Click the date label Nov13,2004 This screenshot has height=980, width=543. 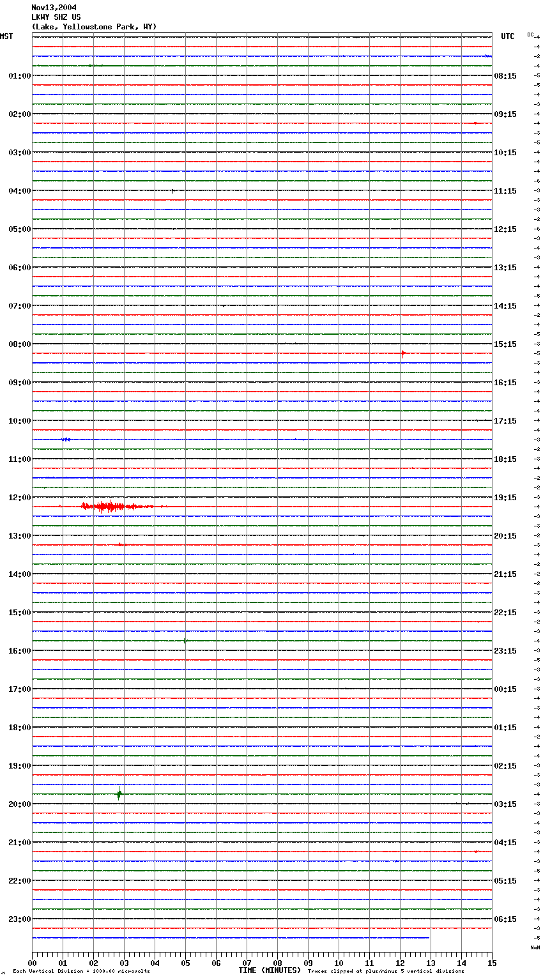click(54, 8)
